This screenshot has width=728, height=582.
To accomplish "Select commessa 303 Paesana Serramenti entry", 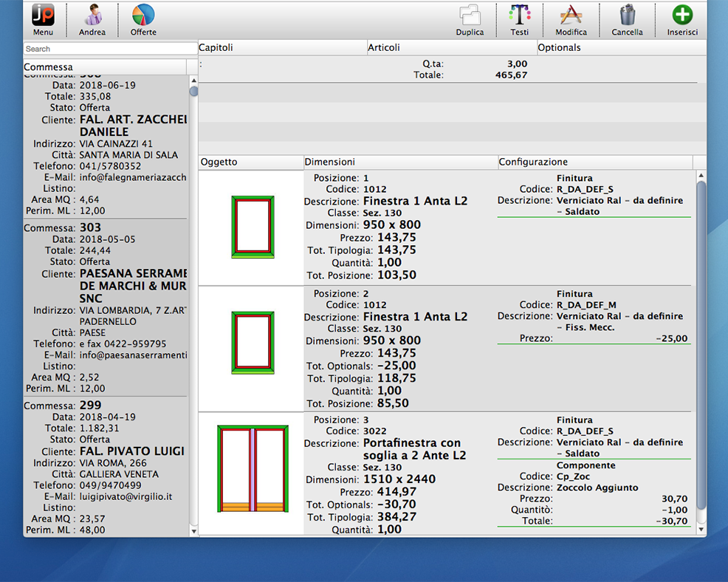I will (x=106, y=307).
